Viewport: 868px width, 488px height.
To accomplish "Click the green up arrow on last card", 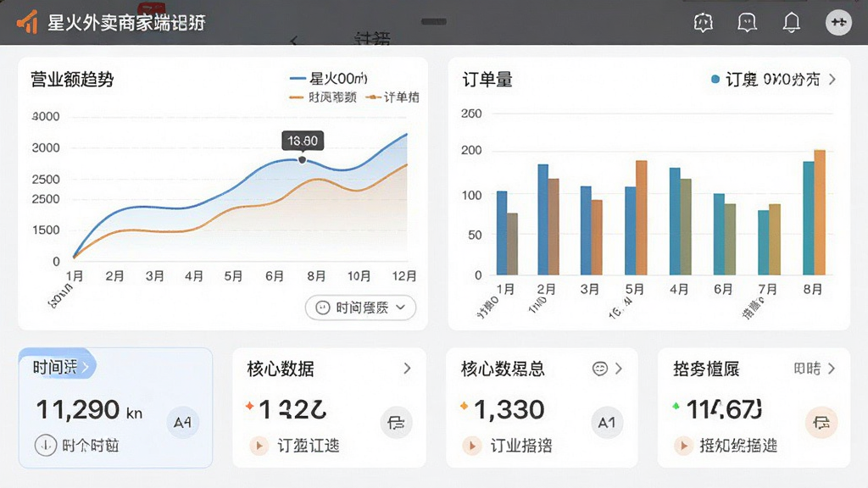I will pos(676,406).
